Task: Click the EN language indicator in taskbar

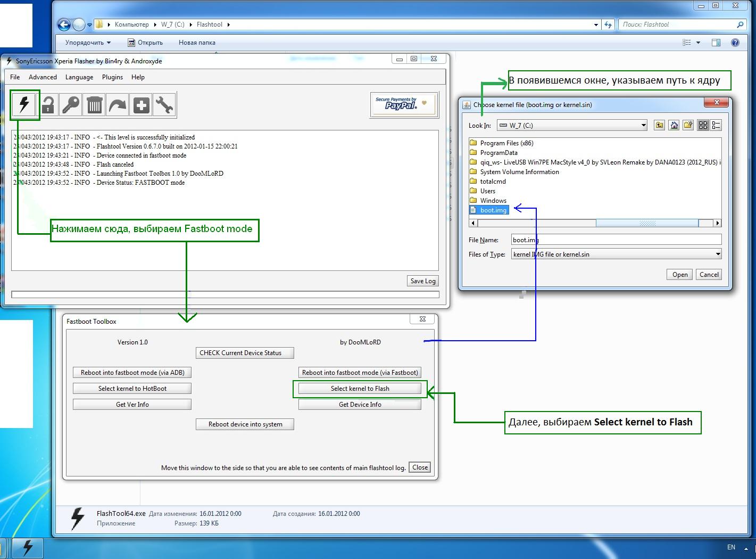Action: tap(731, 547)
